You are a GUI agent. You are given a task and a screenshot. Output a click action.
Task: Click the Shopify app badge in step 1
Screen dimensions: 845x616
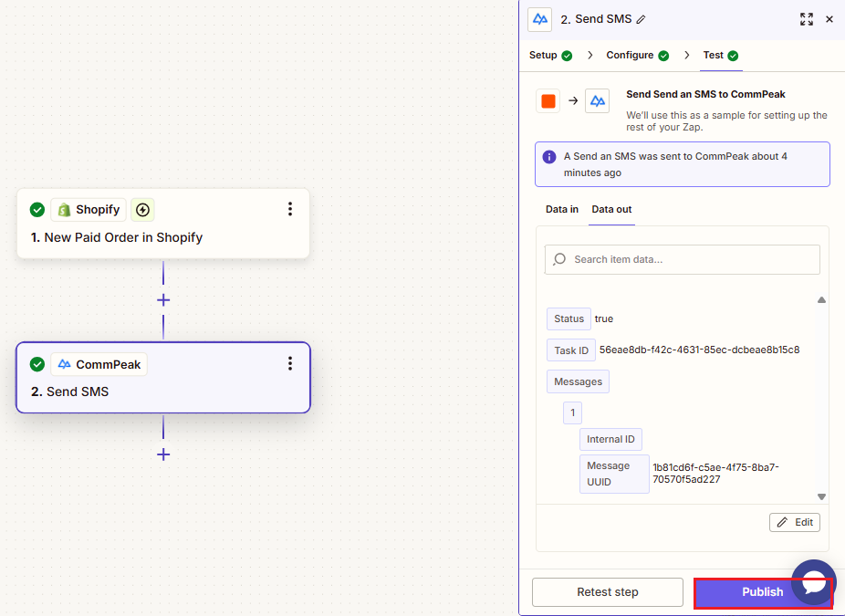(x=89, y=210)
